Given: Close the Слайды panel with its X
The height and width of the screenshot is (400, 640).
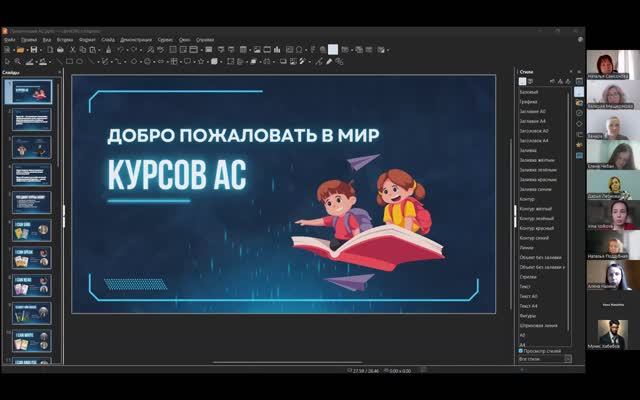Looking at the screenshot, I should (x=59, y=72).
